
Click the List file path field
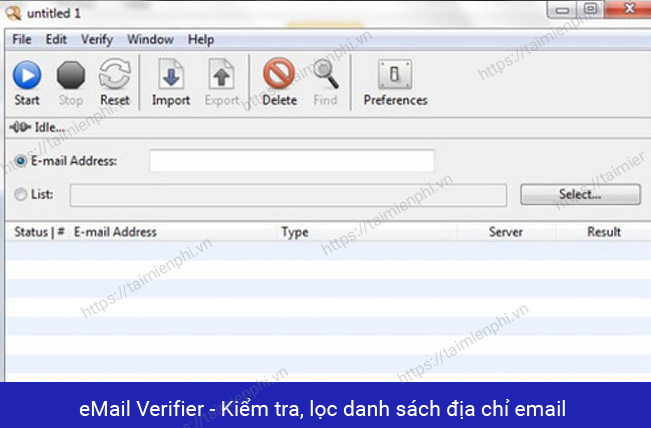(x=288, y=195)
